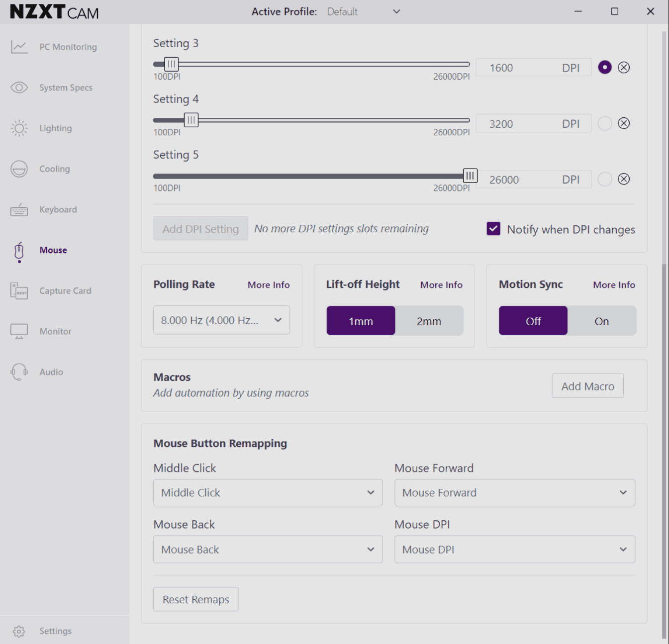669x644 pixels.
Task: Click the System Specs eye icon
Action: [19, 88]
